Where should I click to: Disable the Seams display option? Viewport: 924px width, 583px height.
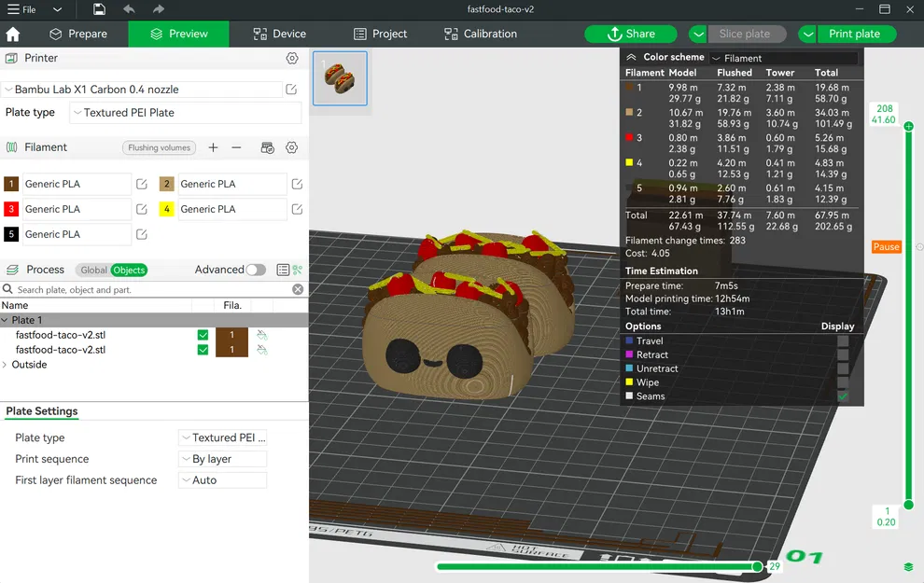tap(843, 396)
